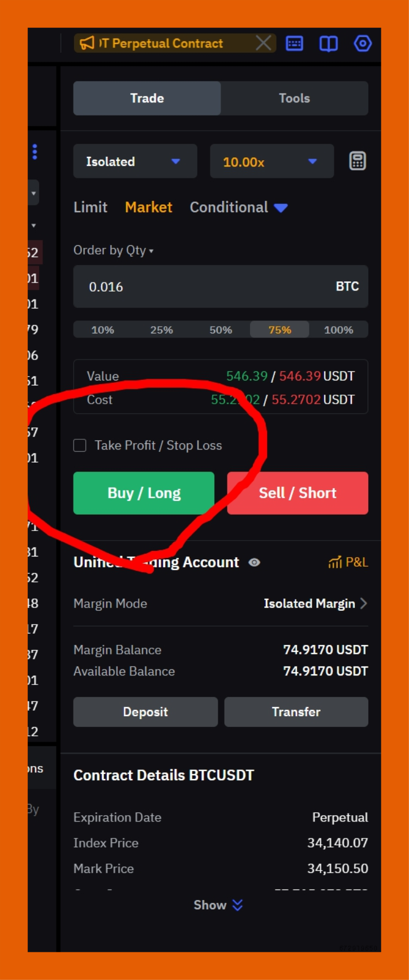Image resolution: width=409 pixels, height=980 pixels.
Task: Select the Limit order tab
Action: point(90,207)
